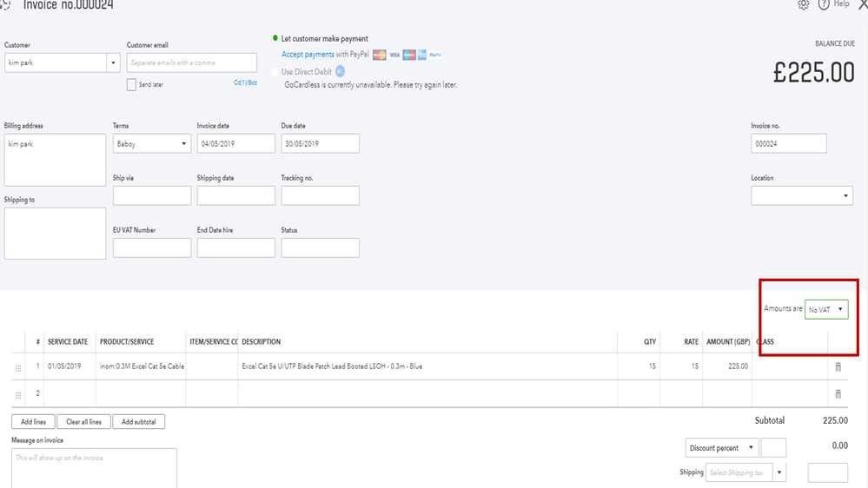Viewport: 868px width, 488px height.
Task: Click the recent invoices history icon
Action: 5,4
